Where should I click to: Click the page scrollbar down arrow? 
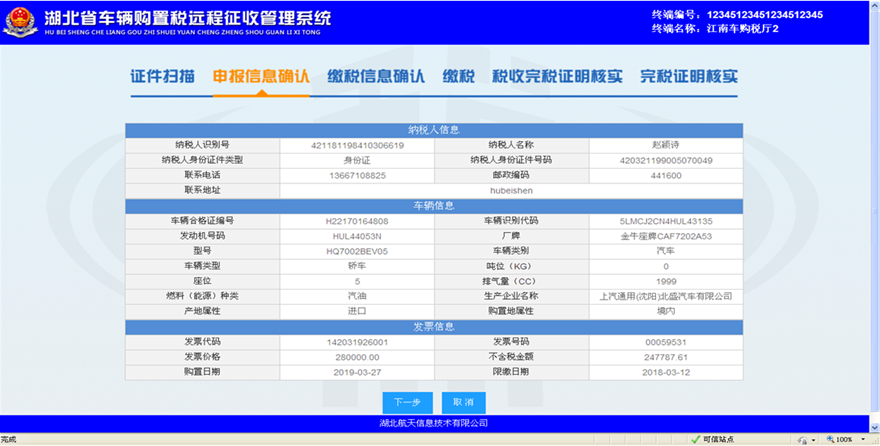874,427
